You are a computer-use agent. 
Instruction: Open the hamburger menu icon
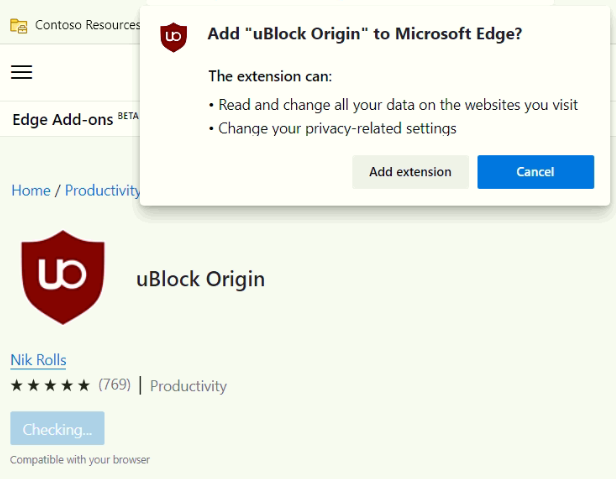pos(22,72)
